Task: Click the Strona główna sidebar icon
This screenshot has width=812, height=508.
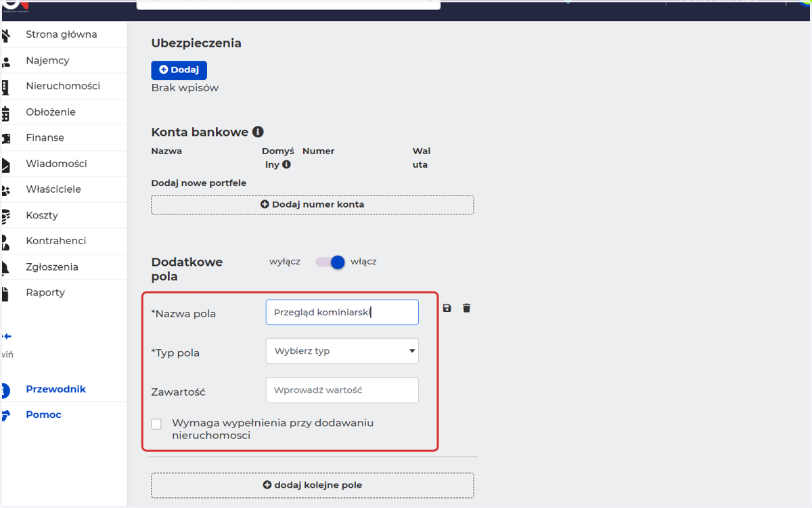Action: point(5,34)
